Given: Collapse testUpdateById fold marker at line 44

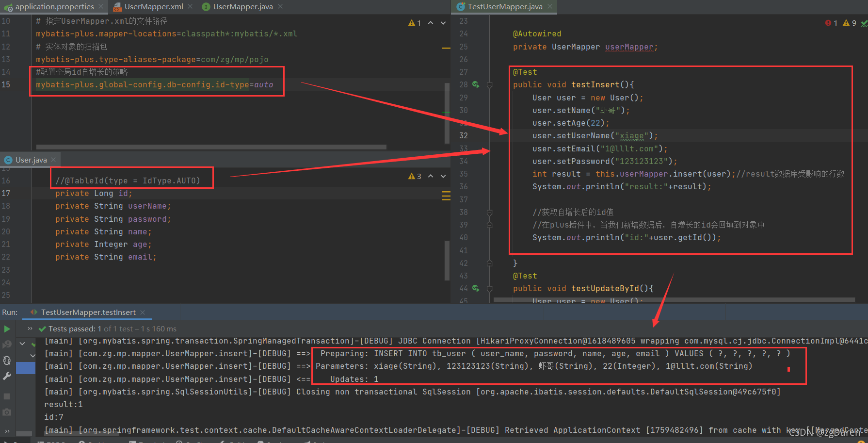Looking at the screenshot, I should pyautogui.click(x=489, y=289).
